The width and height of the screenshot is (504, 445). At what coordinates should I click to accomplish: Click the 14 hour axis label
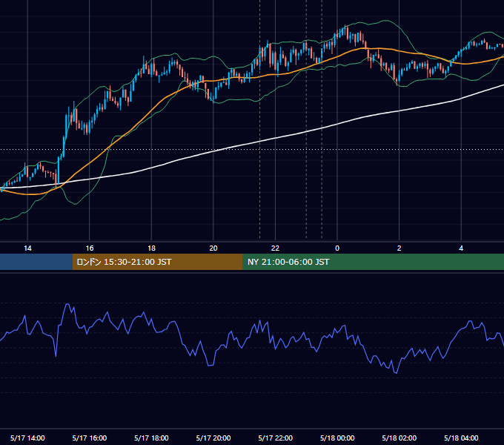27,248
